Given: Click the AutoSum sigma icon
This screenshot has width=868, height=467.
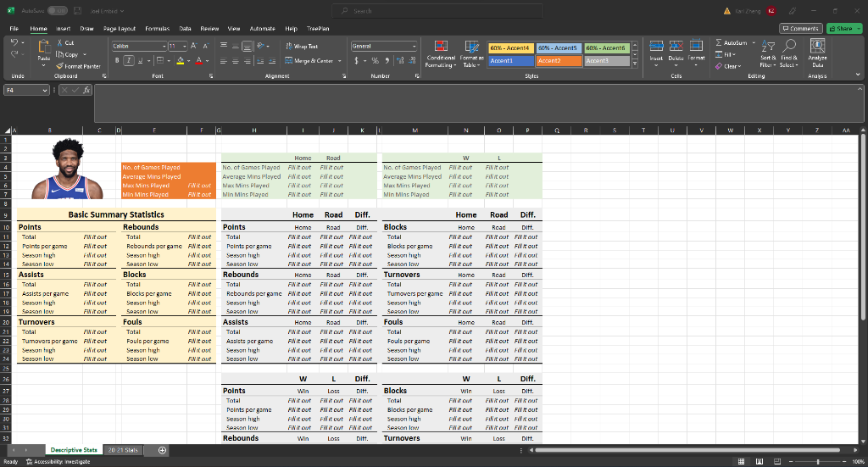Looking at the screenshot, I should (x=719, y=42).
